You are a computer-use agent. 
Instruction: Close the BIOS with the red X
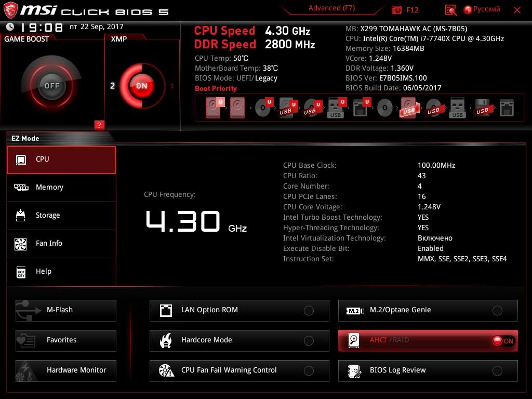pos(517,10)
